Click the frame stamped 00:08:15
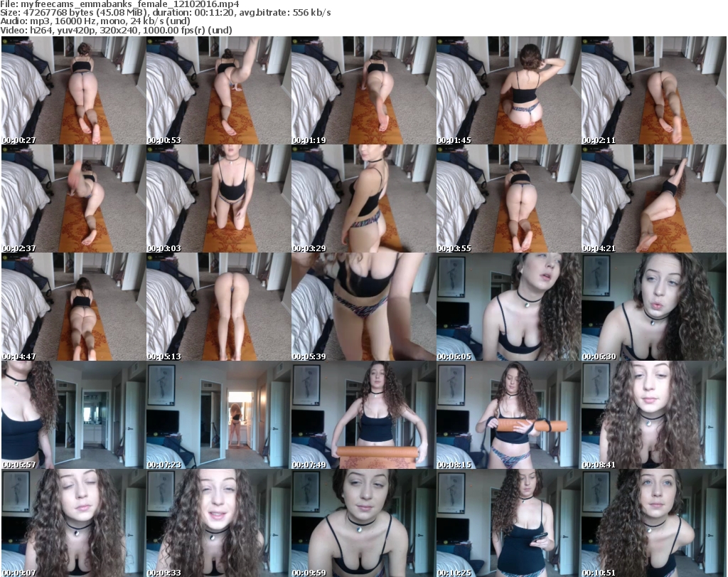Screen dimensions: 728x577 (x=508, y=415)
